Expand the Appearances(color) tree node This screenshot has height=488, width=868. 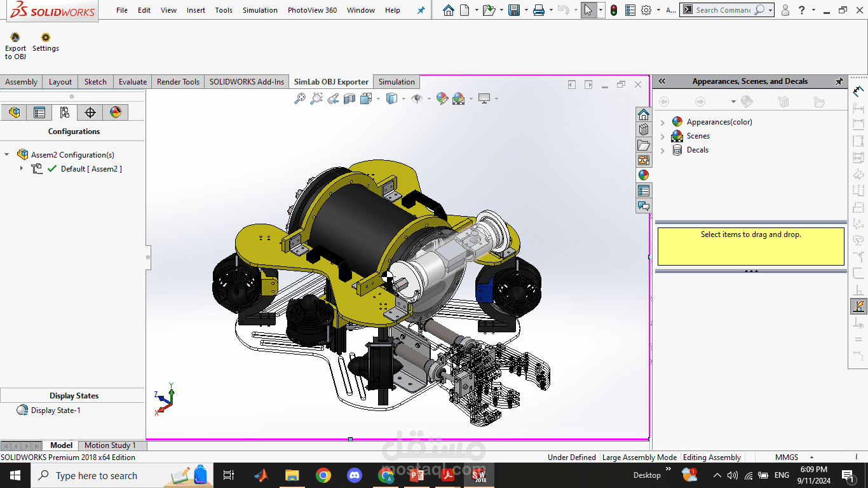663,122
